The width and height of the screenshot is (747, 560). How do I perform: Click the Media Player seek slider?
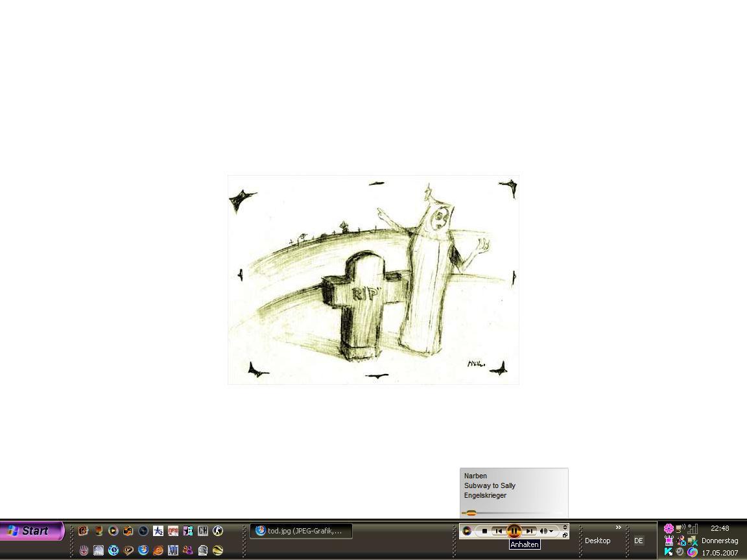471,513
